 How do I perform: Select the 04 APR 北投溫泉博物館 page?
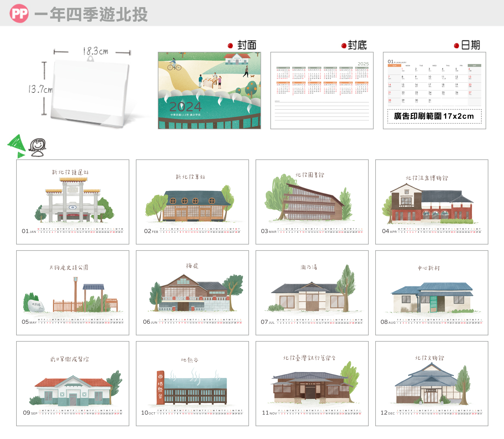[432, 202]
